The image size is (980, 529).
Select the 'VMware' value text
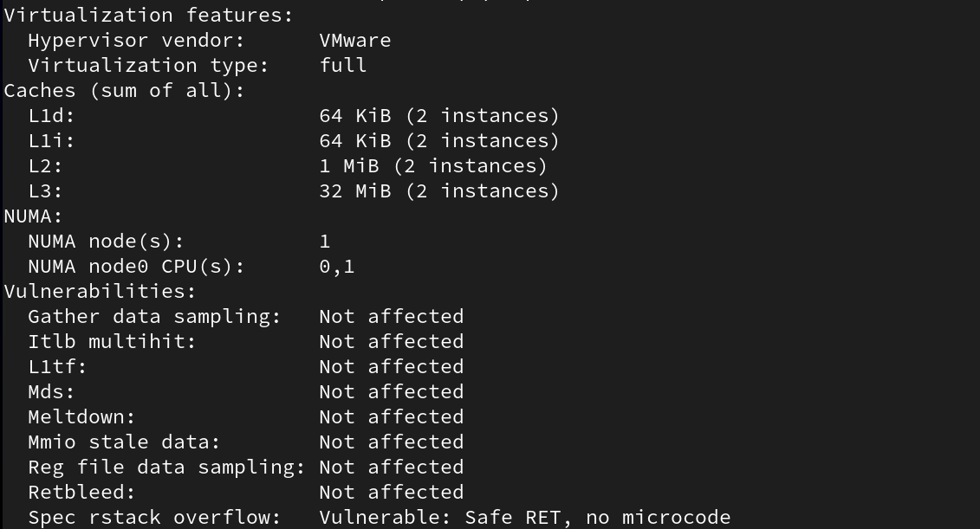(x=355, y=41)
